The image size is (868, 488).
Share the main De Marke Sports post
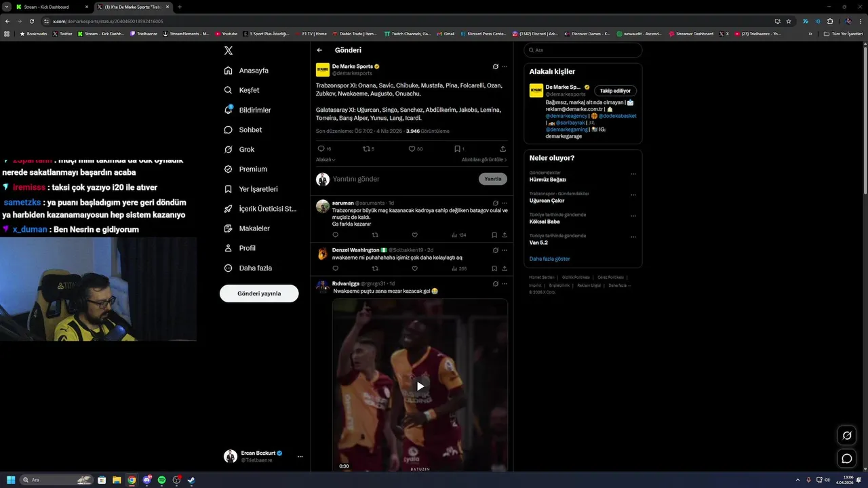coord(502,148)
